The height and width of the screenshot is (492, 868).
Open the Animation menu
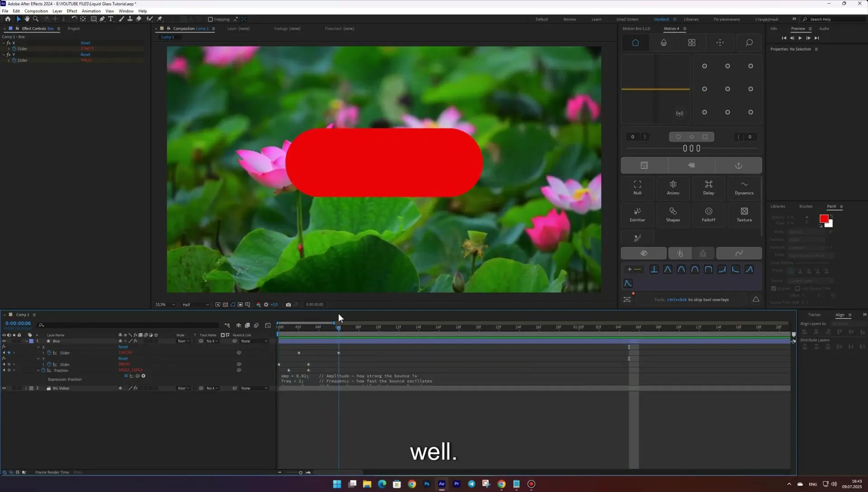click(x=91, y=11)
